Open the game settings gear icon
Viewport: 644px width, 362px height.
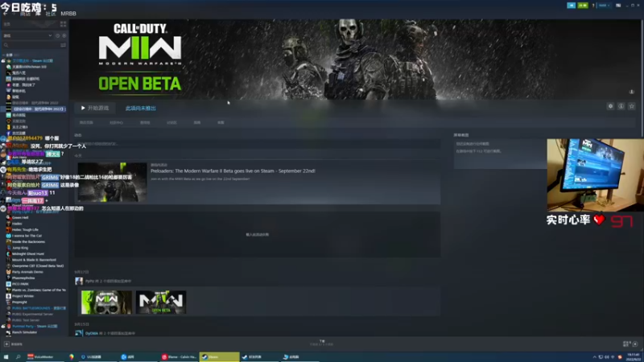tap(610, 106)
